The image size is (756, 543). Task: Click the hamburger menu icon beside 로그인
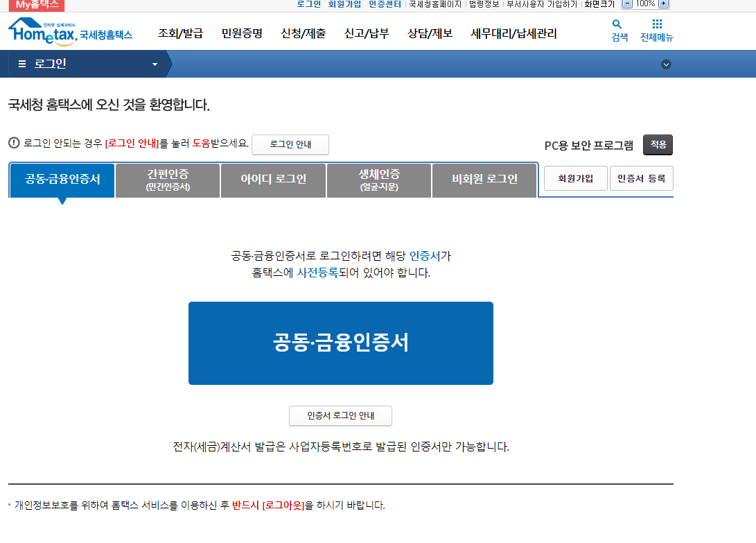pyautogui.click(x=21, y=64)
